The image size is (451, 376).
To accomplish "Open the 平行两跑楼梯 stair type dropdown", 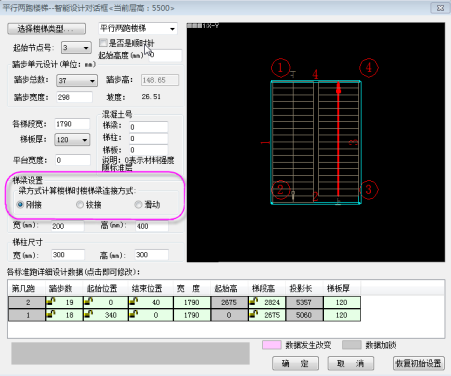I will coord(138,29).
